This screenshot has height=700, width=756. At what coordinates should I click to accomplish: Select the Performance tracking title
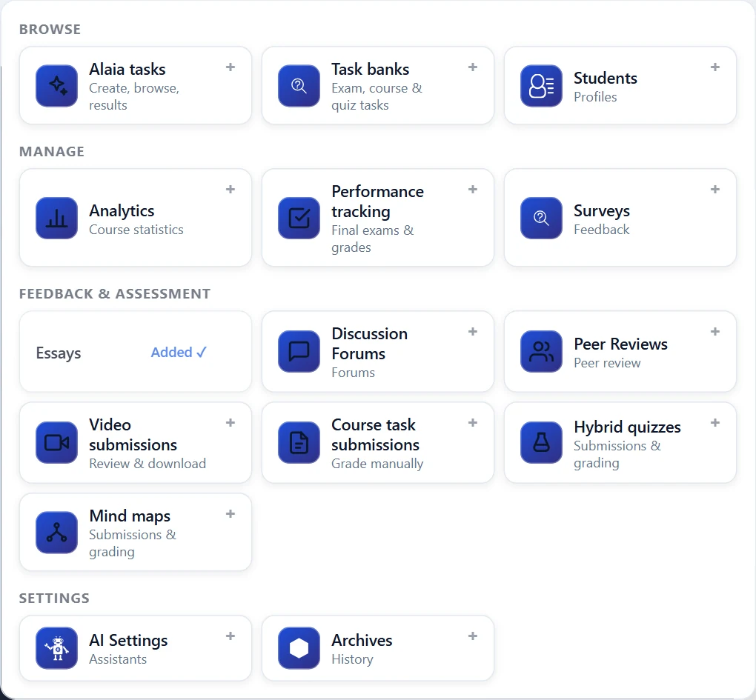377,201
